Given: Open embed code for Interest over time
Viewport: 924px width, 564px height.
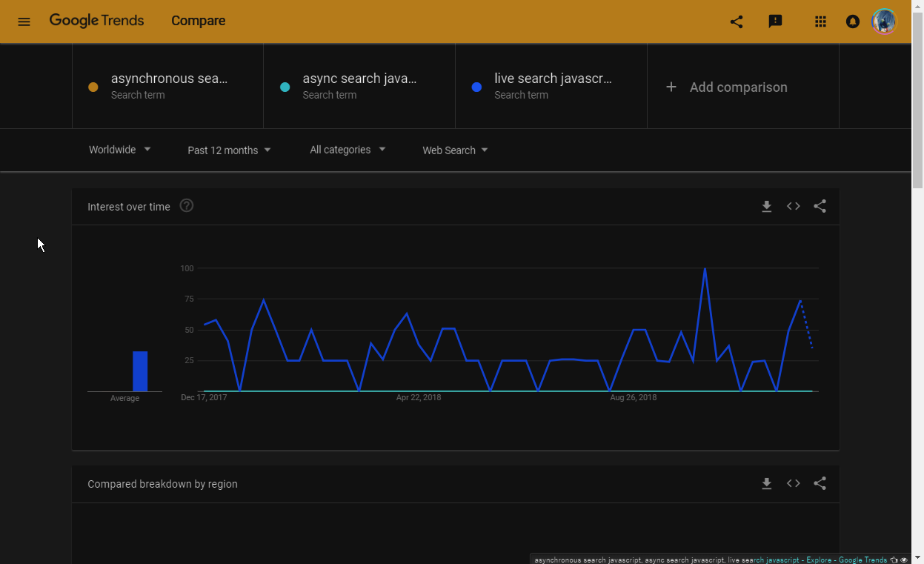Looking at the screenshot, I should [794, 207].
